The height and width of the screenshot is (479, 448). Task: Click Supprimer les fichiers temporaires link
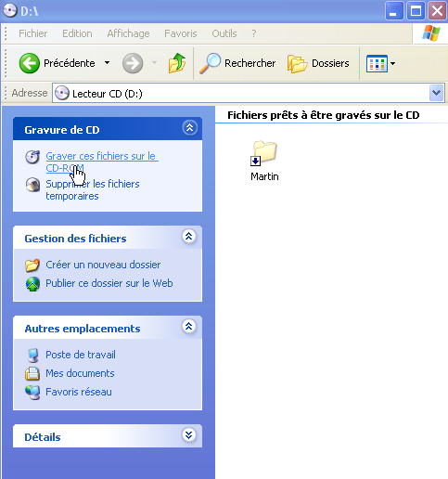coord(93,189)
